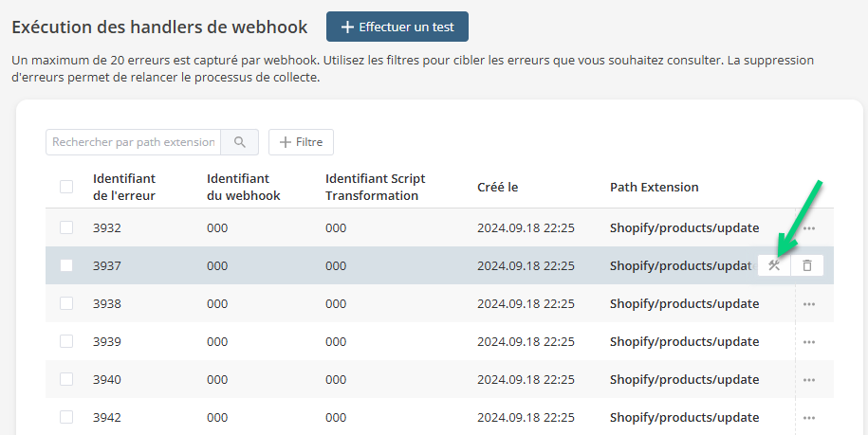The height and width of the screenshot is (435, 868).
Task: Select error identifier 3932 cell
Action: coord(107,227)
